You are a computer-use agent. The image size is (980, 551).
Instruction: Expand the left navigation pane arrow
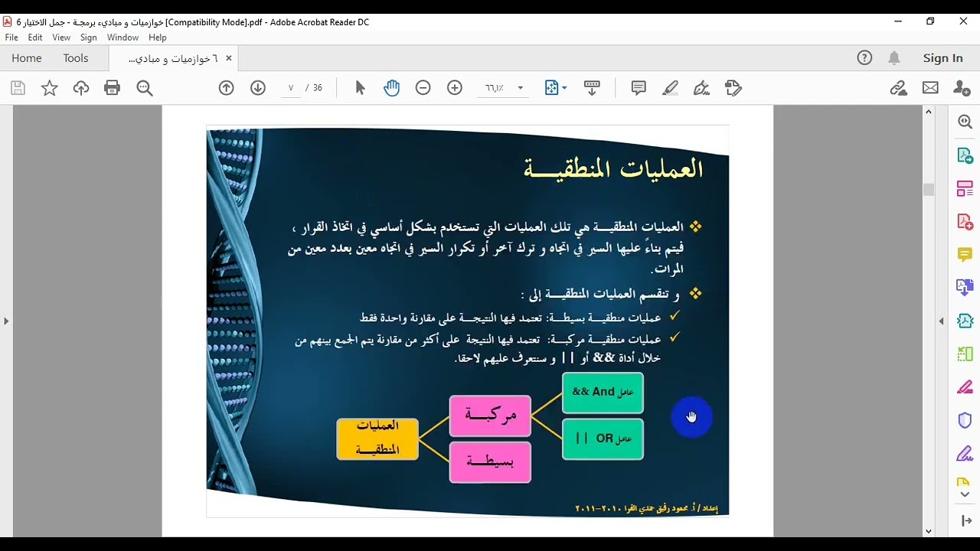click(6, 321)
